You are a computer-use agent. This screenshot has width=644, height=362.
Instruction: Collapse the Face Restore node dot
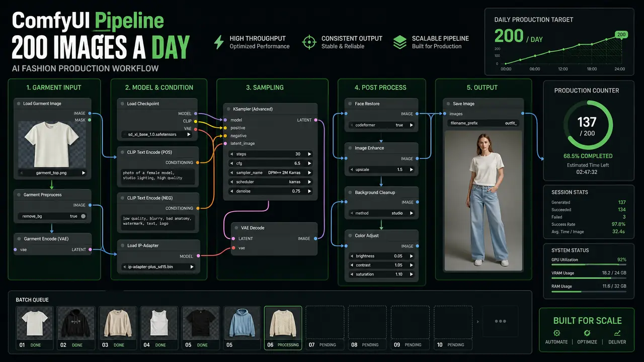pos(350,104)
